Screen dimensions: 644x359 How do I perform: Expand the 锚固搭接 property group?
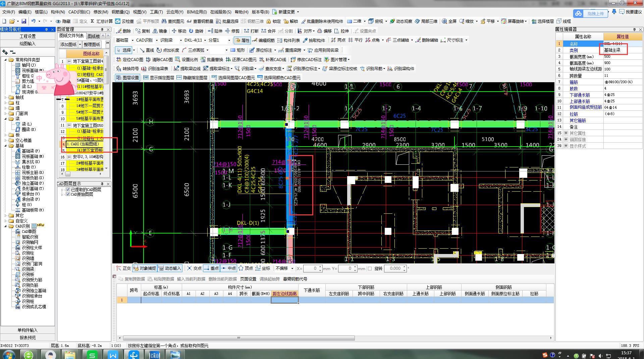coord(566,140)
